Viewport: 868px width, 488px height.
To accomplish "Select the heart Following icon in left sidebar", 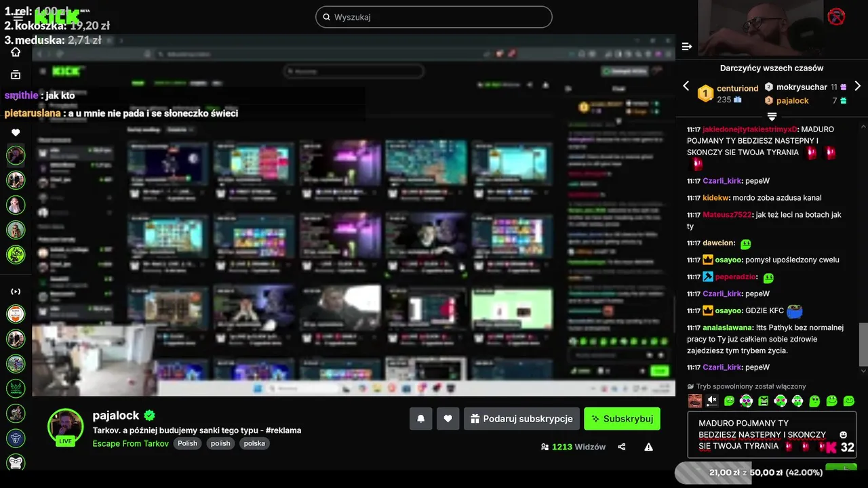I will 16,133.
